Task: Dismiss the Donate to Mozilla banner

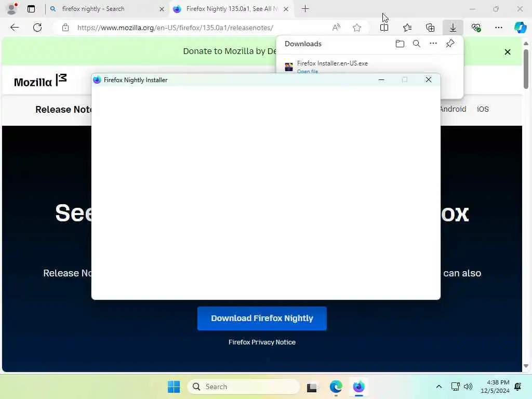Action: point(508,52)
